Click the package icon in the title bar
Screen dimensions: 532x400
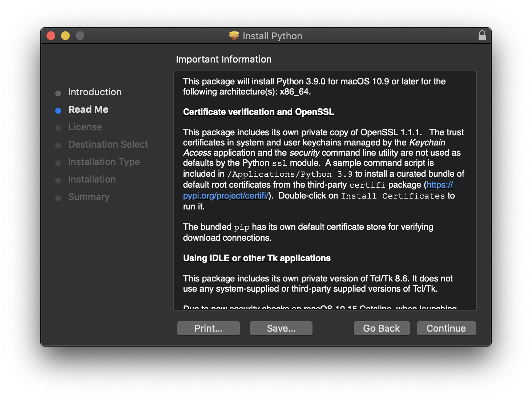(234, 35)
